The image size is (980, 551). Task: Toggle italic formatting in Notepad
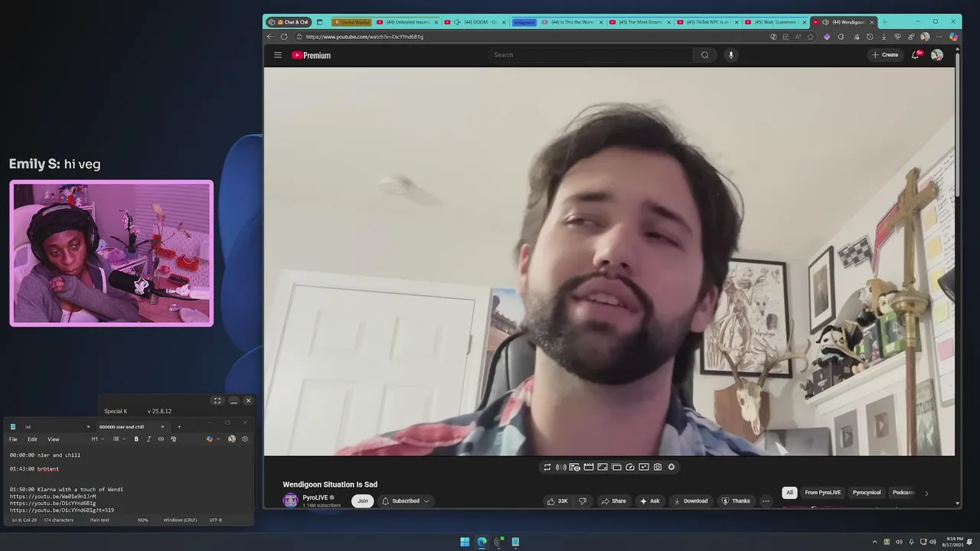tap(149, 439)
